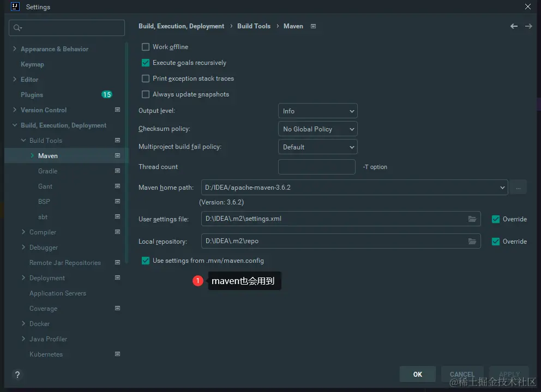Image resolution: width=541 pixels, height=392 pixels.
Task: Click the Local repository path field
Action: (341, 241)
